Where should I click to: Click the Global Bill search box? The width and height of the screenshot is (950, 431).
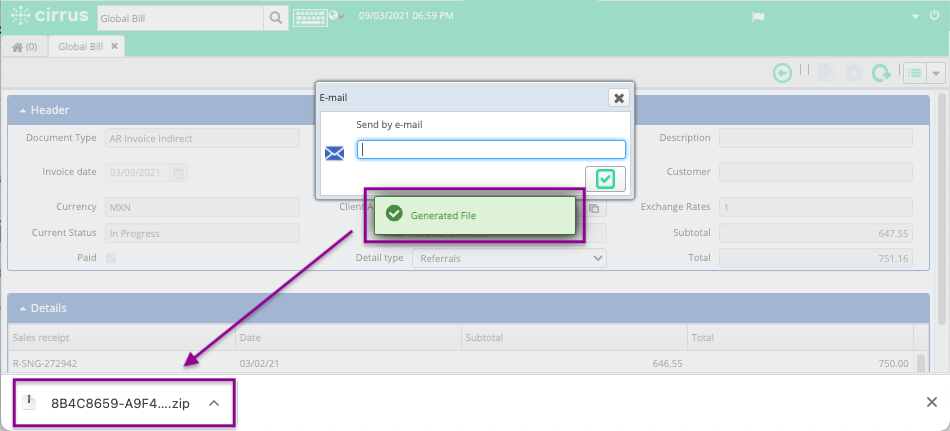click(x=181, y=18)
